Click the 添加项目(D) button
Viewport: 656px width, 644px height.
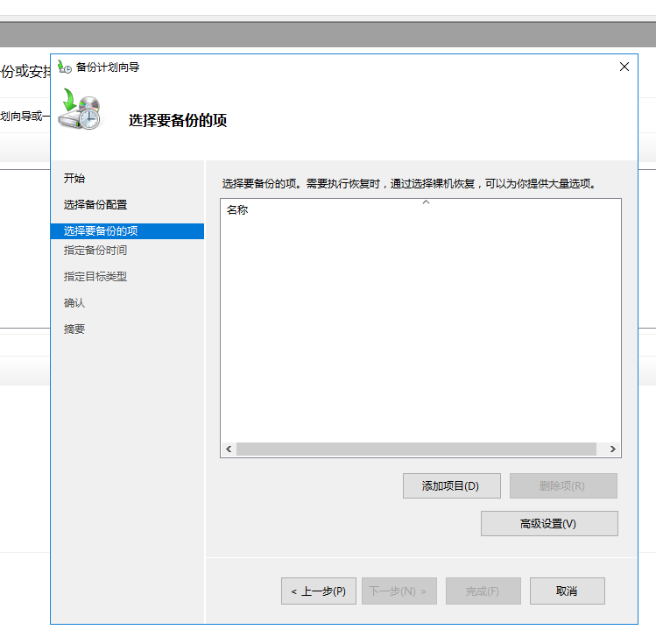point(451,485)
